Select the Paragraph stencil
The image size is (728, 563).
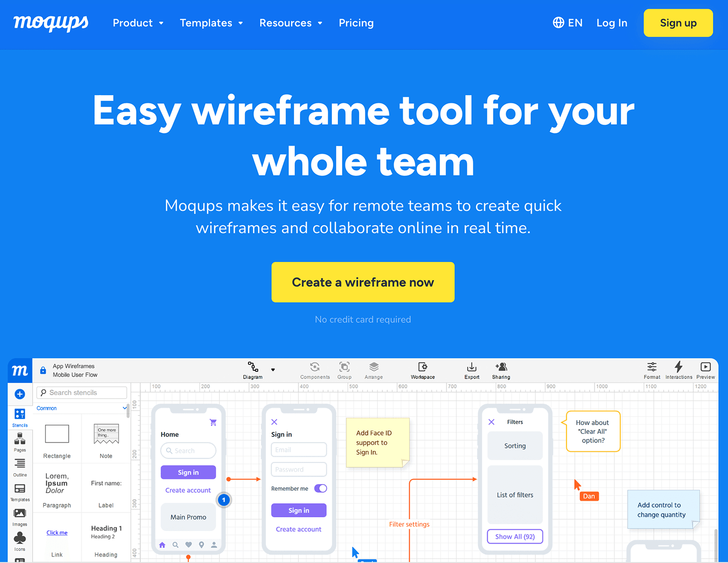coord(57,490)
